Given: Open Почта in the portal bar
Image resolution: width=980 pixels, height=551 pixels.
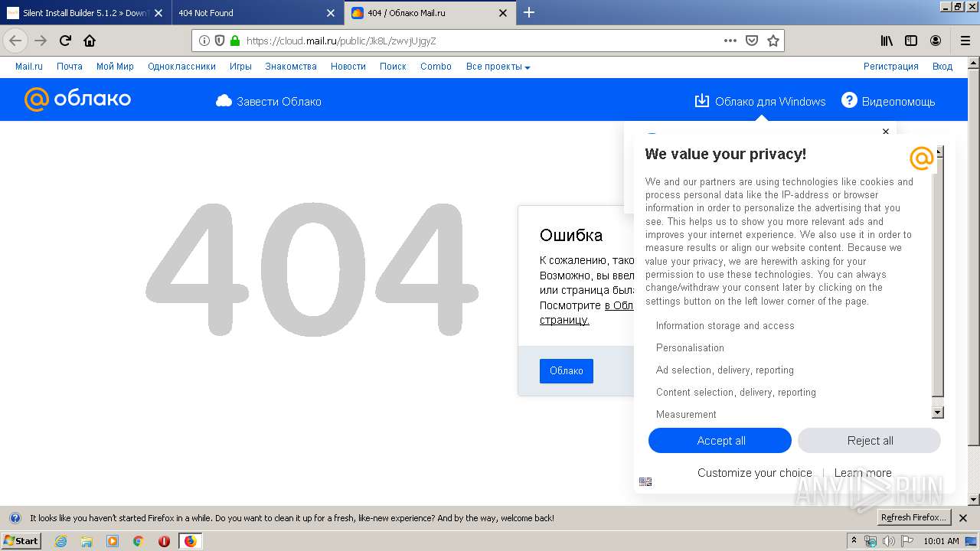Looking at the screenshot, I should tap(70, 67).
